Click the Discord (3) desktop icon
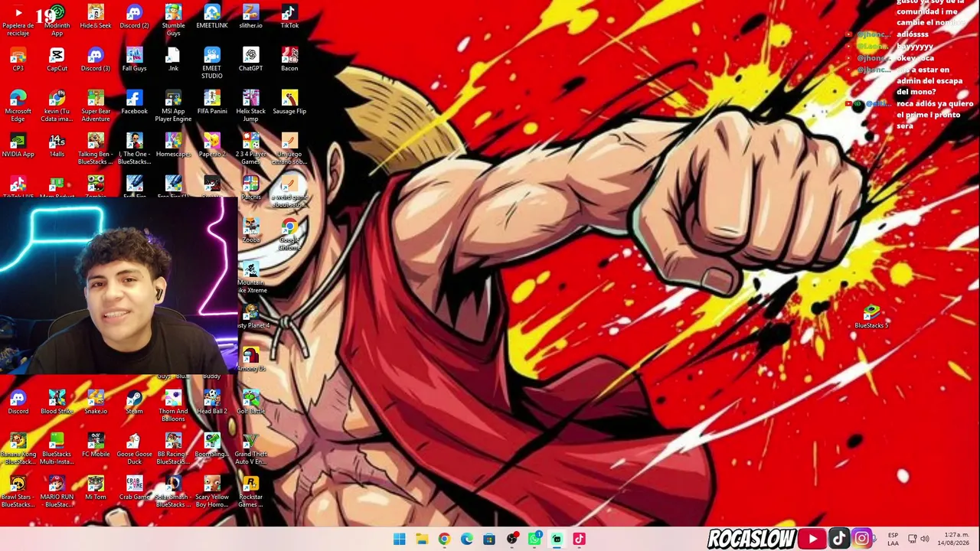The width and height of the screenshot is (980, 551). (x=96, y=60)
